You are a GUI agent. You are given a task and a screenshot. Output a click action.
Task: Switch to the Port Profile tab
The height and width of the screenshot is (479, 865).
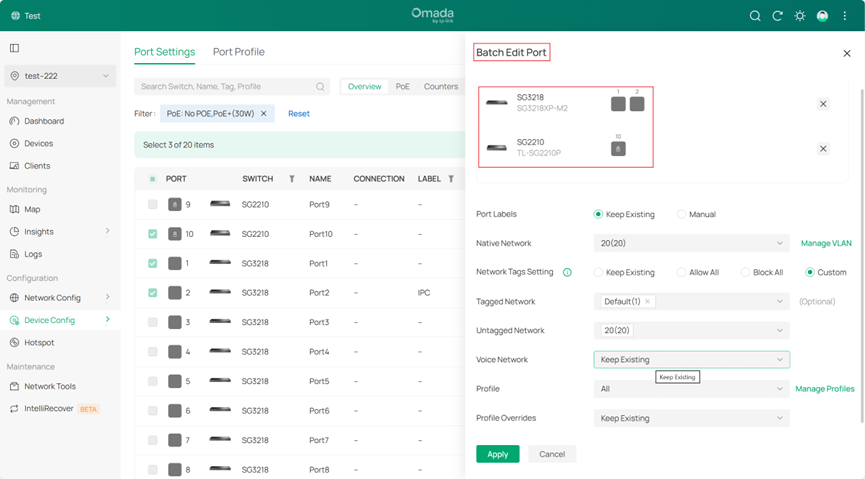[x=238, y=52]
